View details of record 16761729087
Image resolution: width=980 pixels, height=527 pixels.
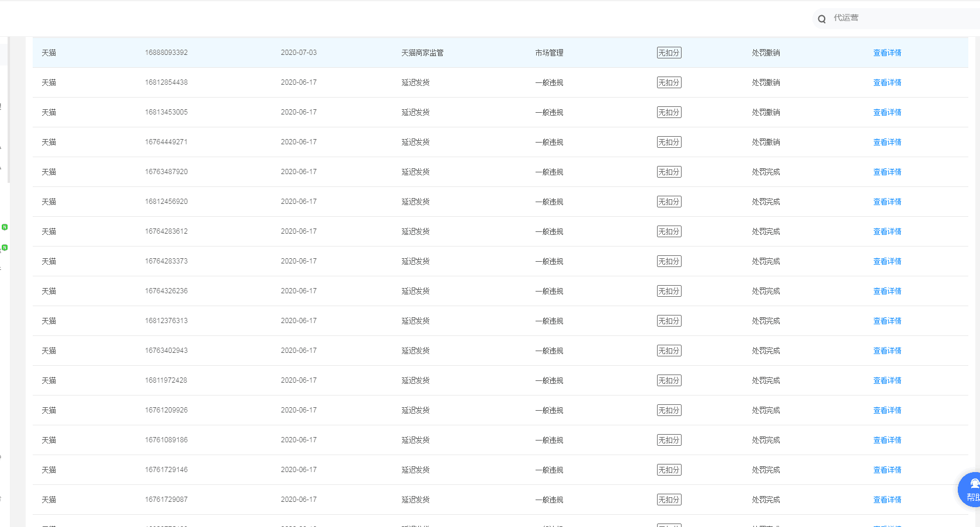coord(887,500)
